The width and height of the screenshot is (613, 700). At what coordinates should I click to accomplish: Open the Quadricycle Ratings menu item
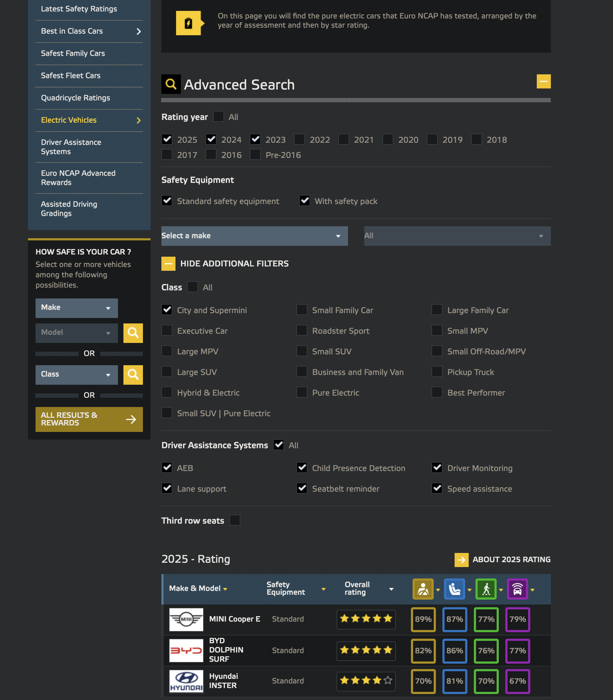[x=75, y=98]
